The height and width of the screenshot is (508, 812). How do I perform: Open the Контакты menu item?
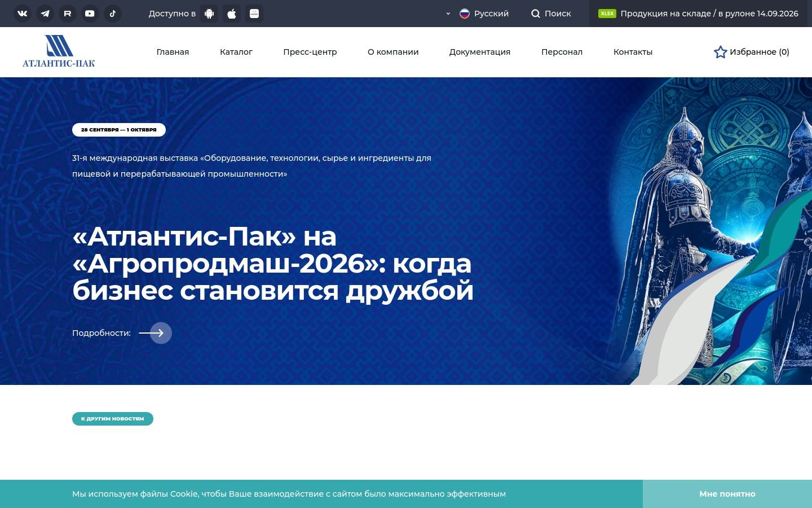click(x=633, y=52)
